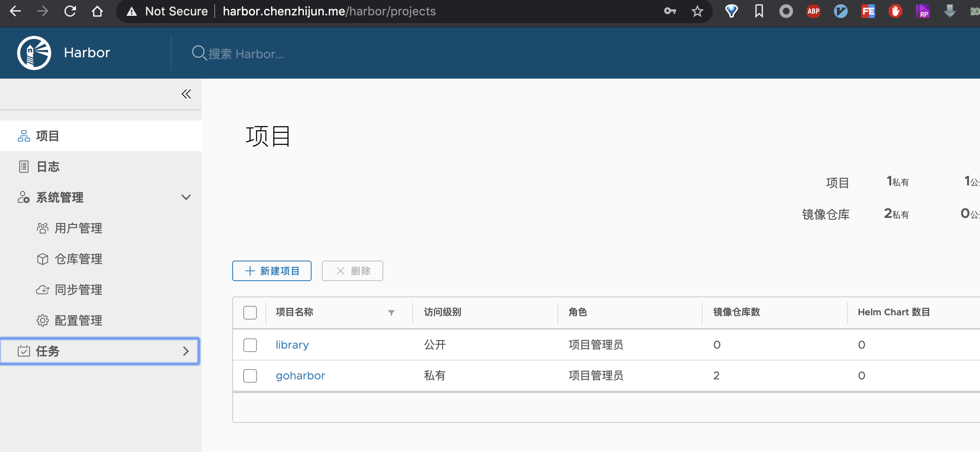Bookmark page with the star icon

click(x=697, y=11)
